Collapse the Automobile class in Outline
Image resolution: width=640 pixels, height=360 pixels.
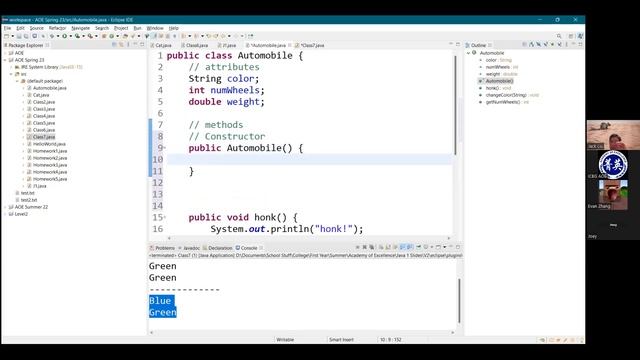tap(469, 53)
